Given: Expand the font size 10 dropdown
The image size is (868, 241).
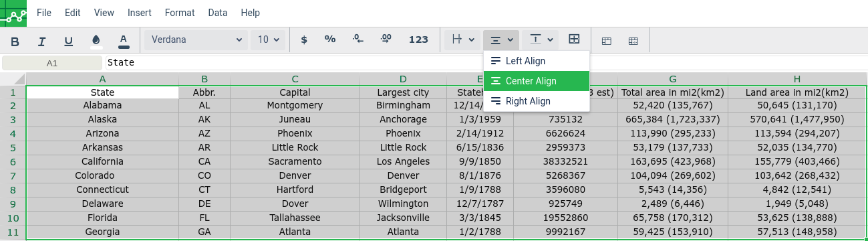Looking at the screenshot, I should pyautogui.click(x=268, y=40).
